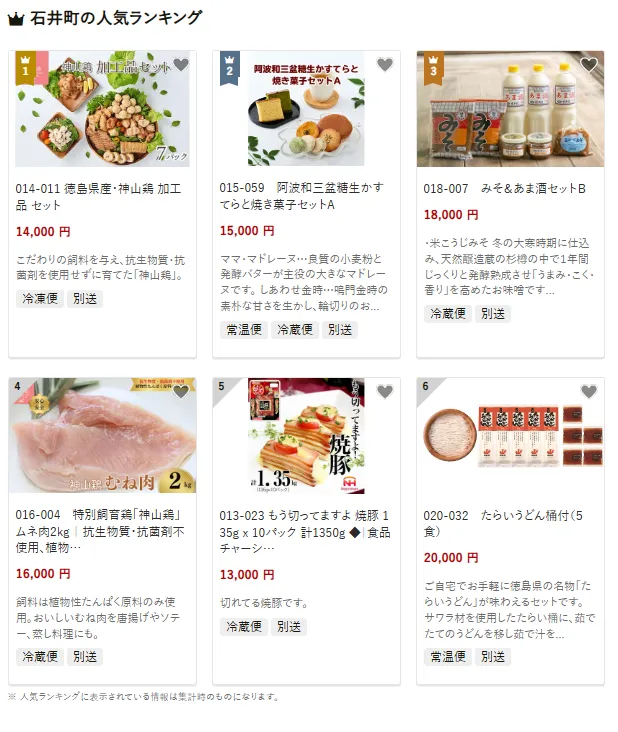Toggle favorite heart on みそ&あま酒セットB
The height and width of the screenshot is (732, 618).
tap(589, 64)
